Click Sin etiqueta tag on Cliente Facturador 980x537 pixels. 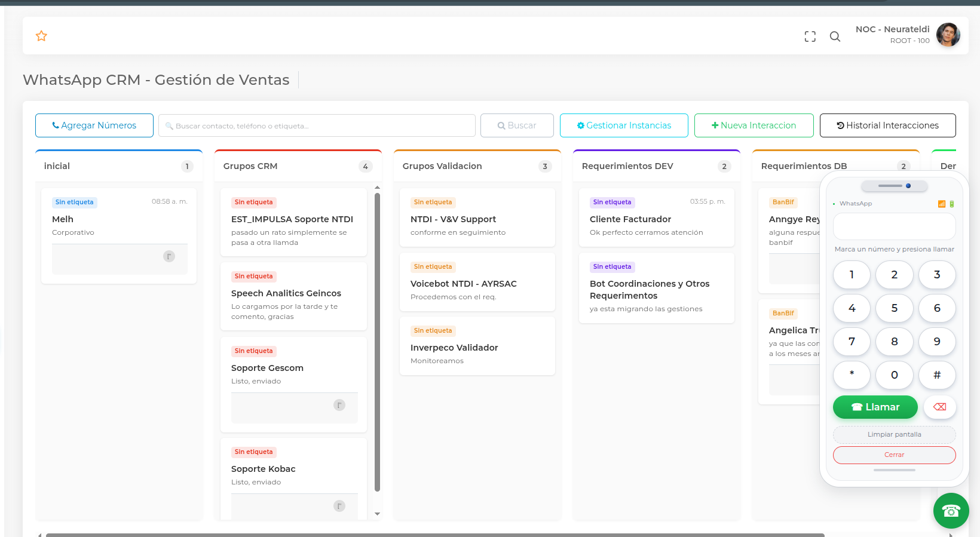pyautogui.click(x=612, y=202)
